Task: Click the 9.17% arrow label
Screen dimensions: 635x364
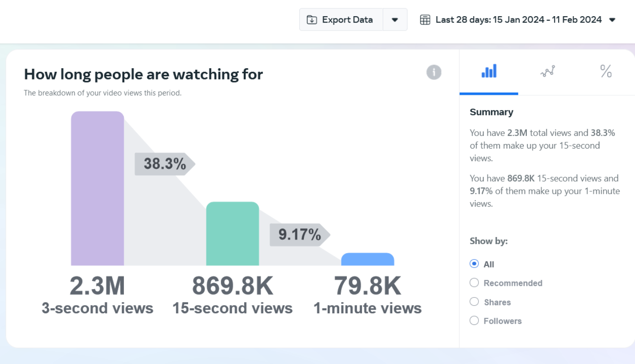Action: [x=299, y=235]
